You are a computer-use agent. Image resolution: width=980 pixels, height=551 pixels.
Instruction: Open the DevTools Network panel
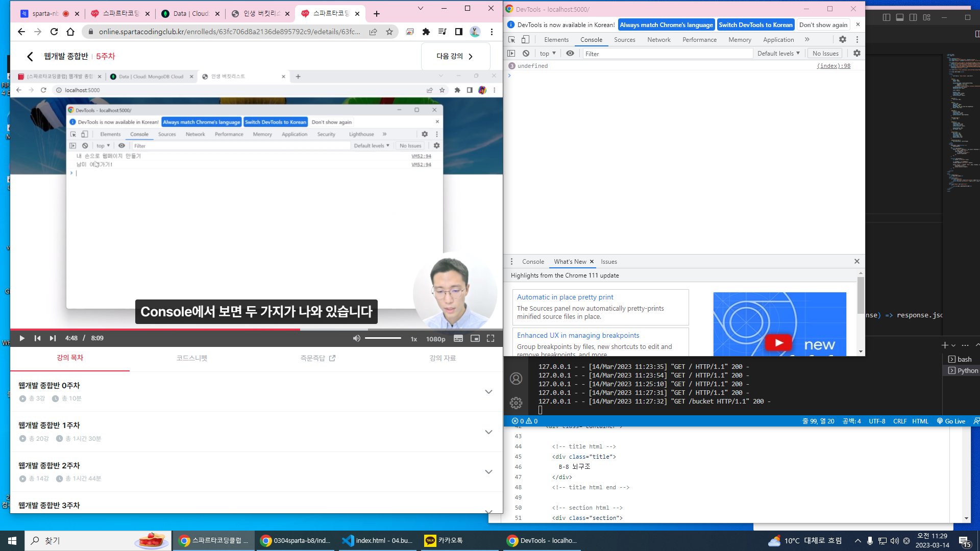(x=659, y=39)
